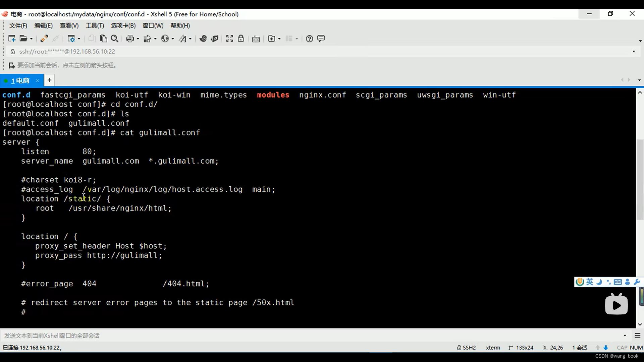Click the virtual keyboard icon
The height and width of the screenshot is (362, 644).
pyautogui.click(x=256, y=39)
